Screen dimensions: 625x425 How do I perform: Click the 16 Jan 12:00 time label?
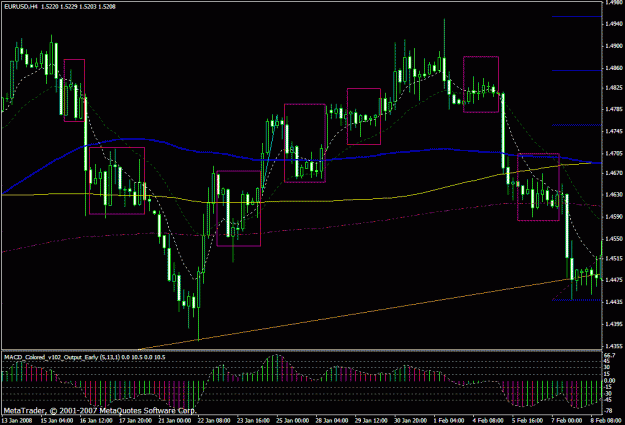click(x=96, y=420)
